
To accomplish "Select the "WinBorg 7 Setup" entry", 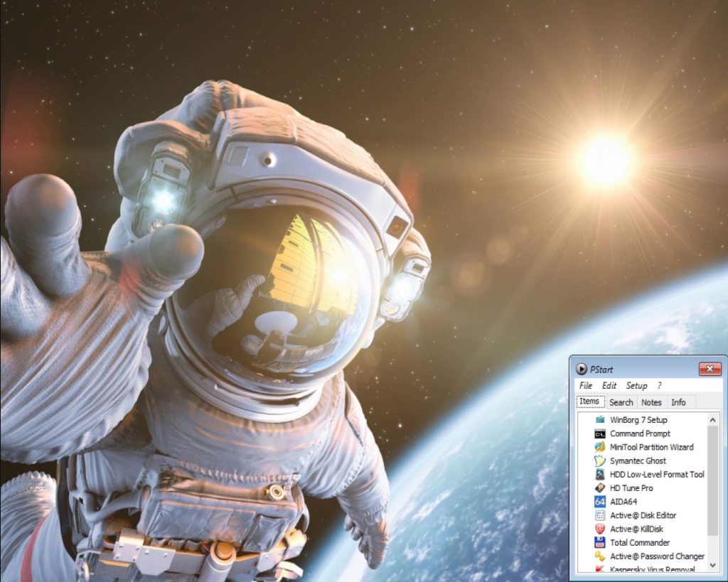I will click(x=638, y=419).
